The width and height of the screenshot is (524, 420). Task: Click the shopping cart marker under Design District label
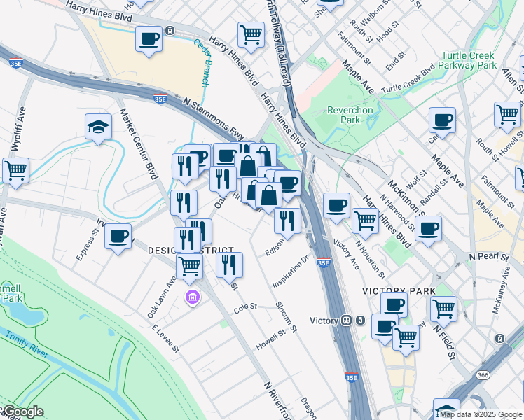(189, 267)
